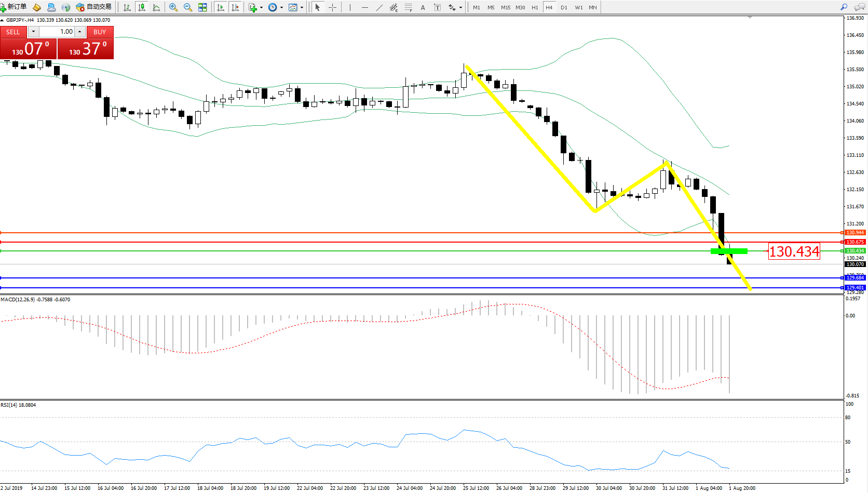This screenshot has width=868, height=493.
Task: Switch to the M15 timeframe
Action: pos(505,7)
